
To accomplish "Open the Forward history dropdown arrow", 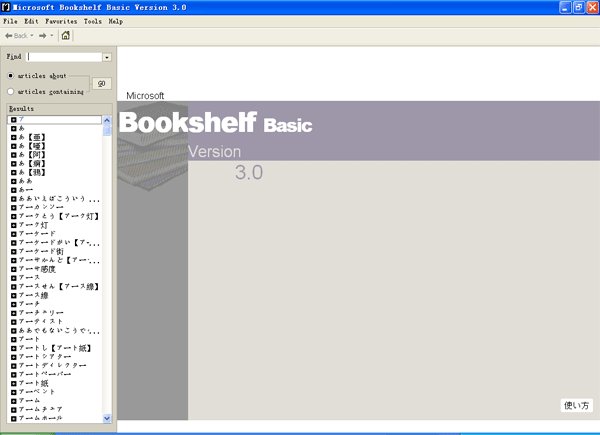I will (x=53, y=35).
